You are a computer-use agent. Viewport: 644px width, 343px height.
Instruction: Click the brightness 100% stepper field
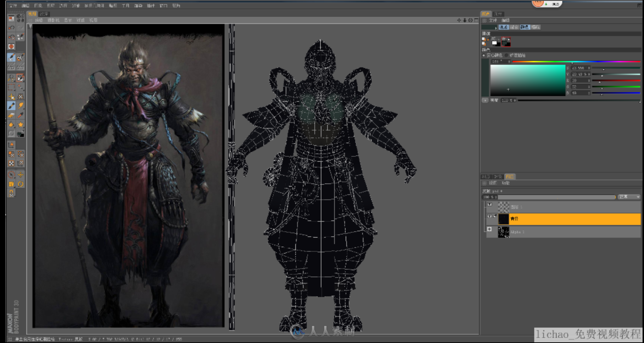click(x=509, y=100)
